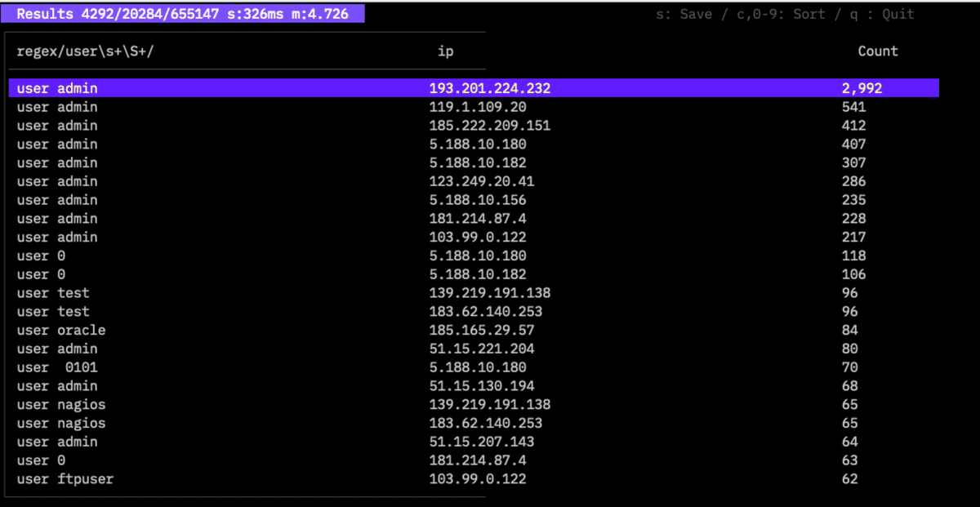Screen dimensions: 980x507
Task: Select the 'ip' column header
Action: pyautogui.click(x=446, y=51)
